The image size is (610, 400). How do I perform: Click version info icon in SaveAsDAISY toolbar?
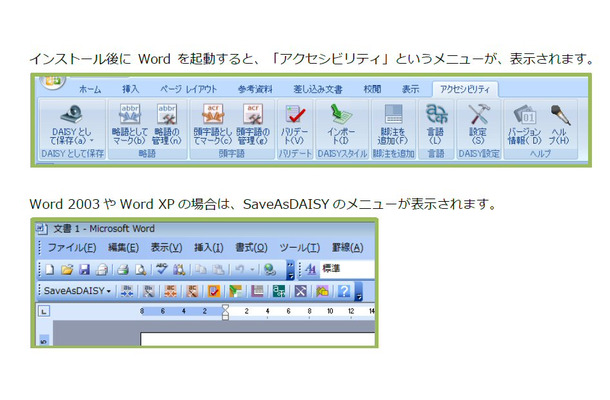pyautogui.click(x=322, y=291)
